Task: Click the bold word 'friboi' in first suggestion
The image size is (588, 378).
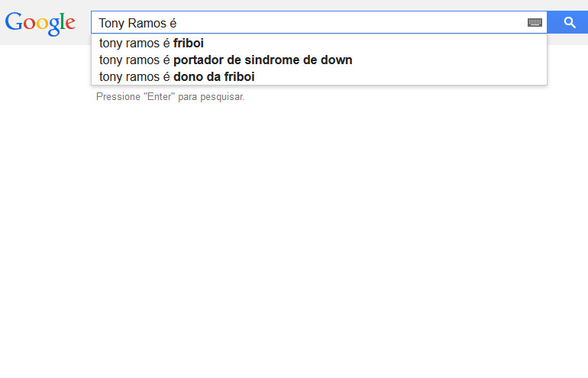Action: (189, 43)
